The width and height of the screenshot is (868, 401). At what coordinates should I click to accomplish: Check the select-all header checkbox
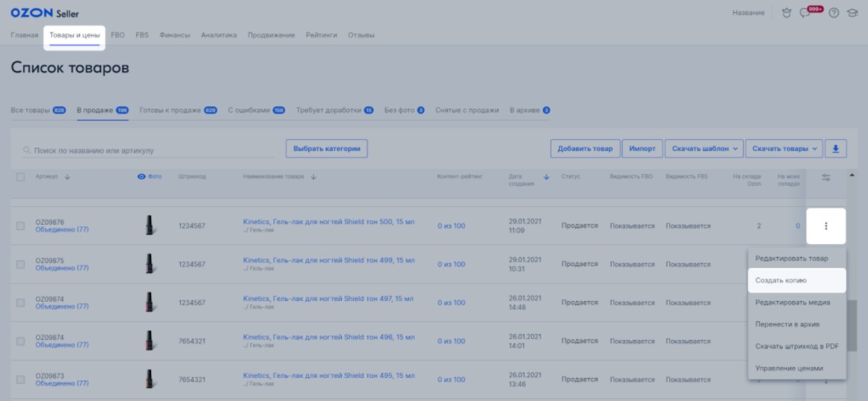click(20, 177)
